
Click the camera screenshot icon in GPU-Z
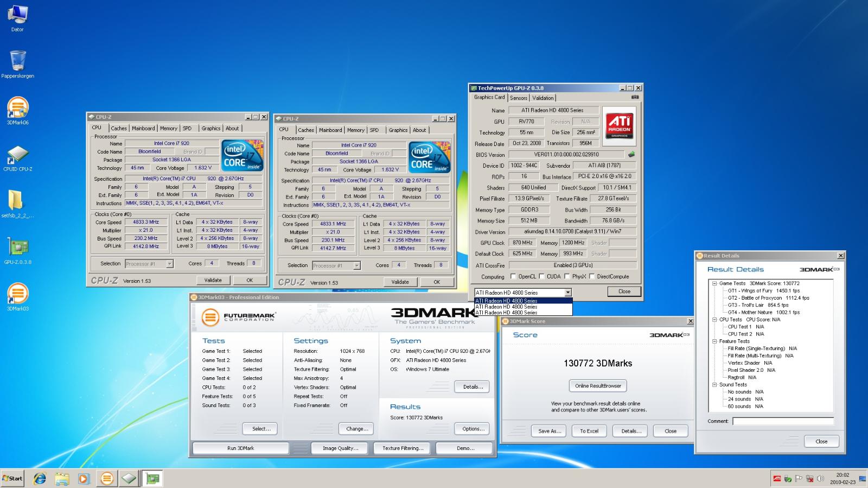(635, 97)
